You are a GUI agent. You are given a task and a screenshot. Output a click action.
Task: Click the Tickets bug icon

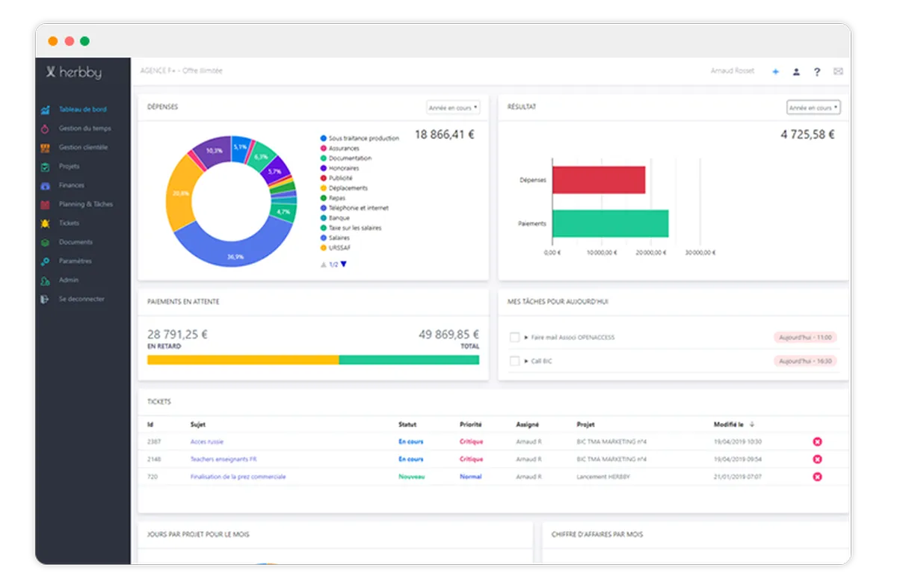tap(45, 223)
